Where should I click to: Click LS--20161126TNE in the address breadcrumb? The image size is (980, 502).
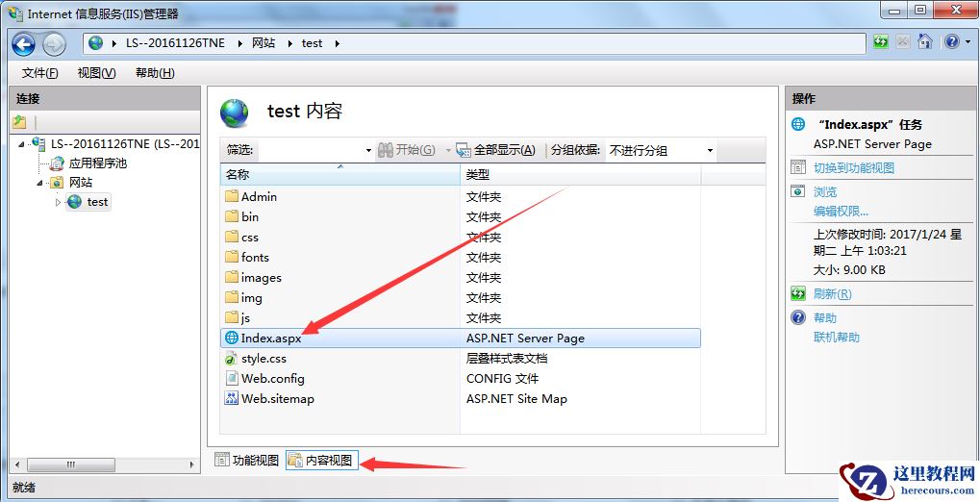pos(176,43)
